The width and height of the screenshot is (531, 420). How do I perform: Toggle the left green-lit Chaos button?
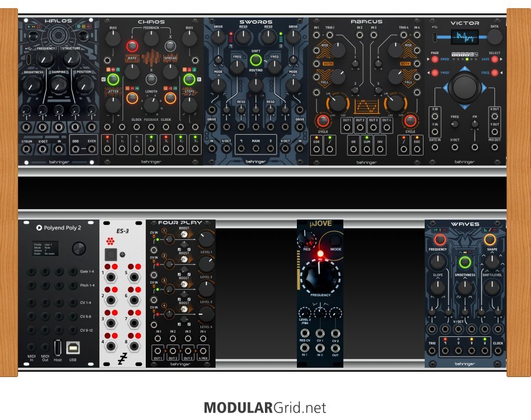click(x=113, y=80)
